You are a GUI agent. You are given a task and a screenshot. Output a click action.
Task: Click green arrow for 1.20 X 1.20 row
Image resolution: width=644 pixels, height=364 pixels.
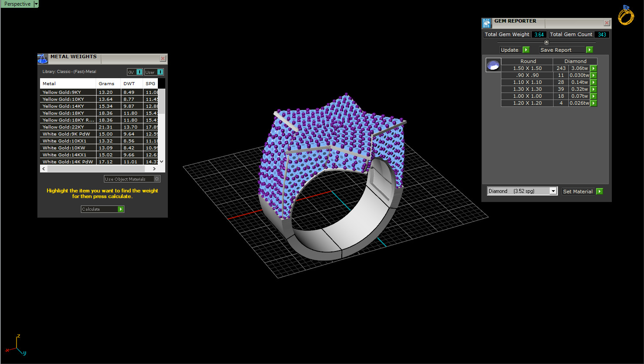click(x=594, y=103)
